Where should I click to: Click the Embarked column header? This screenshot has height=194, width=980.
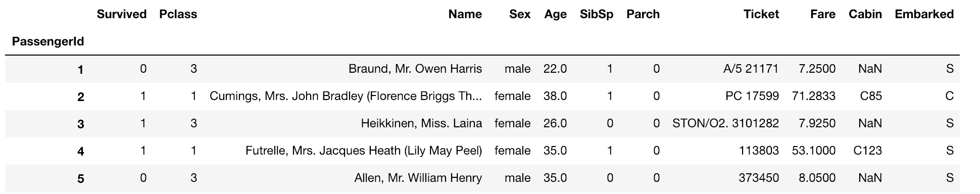[924, 14]
